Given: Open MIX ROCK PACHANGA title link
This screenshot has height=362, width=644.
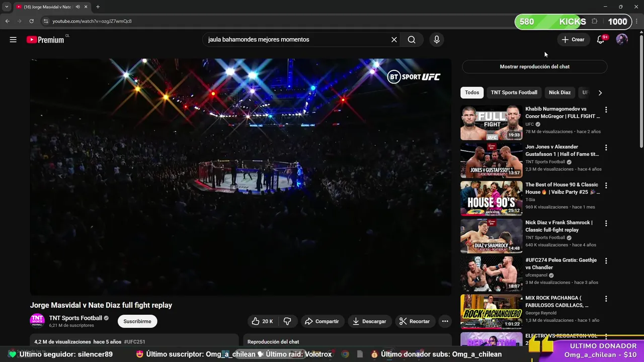Looking at the screenshot, I should [557, 301].
